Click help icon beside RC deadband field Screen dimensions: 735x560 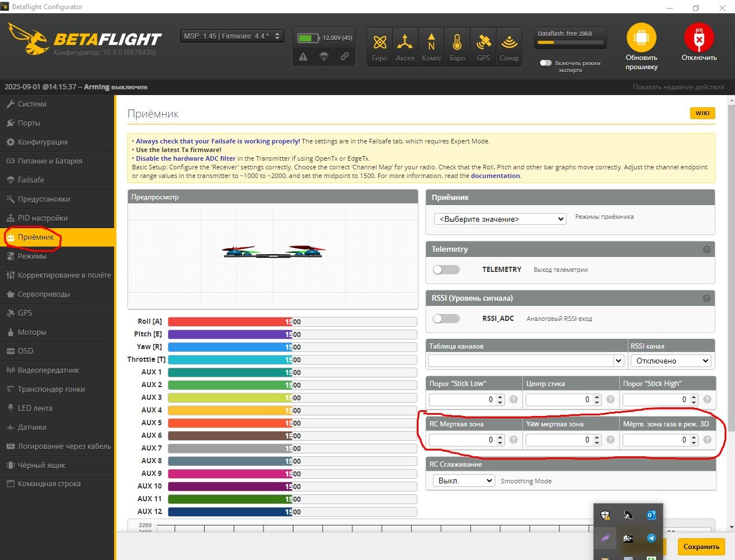514,440
